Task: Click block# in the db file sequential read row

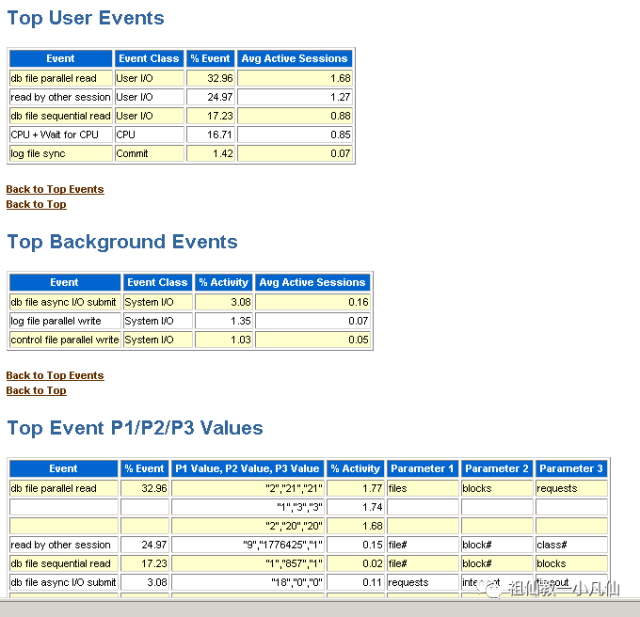Action: click(x=497, y=563)
